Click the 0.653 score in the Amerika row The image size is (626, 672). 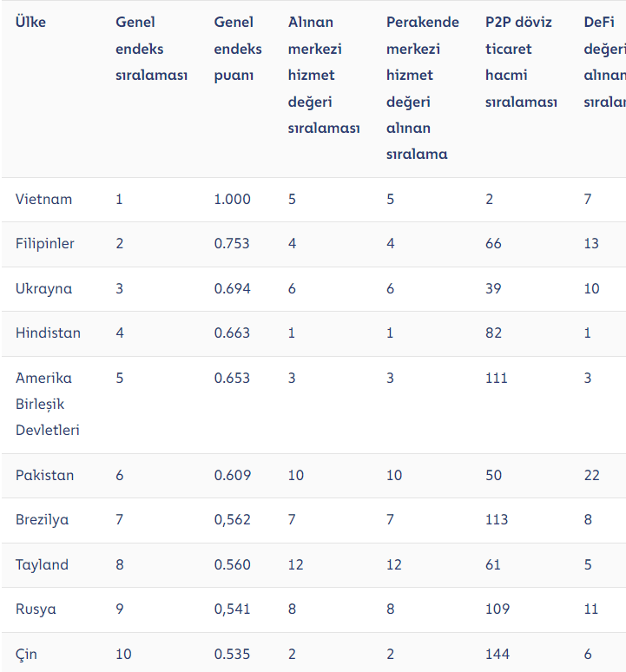232,379
